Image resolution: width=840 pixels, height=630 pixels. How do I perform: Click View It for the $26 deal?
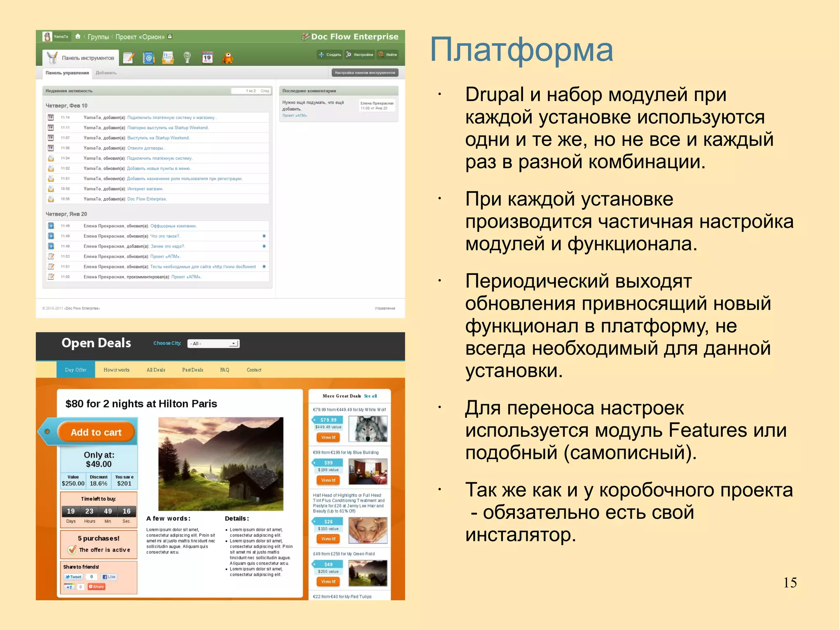(328, 539)
